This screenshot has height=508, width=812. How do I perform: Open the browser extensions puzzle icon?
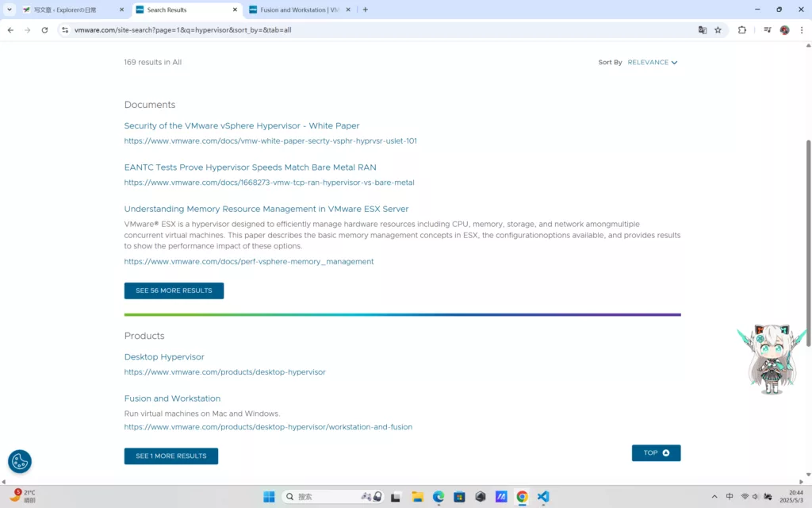742,30
